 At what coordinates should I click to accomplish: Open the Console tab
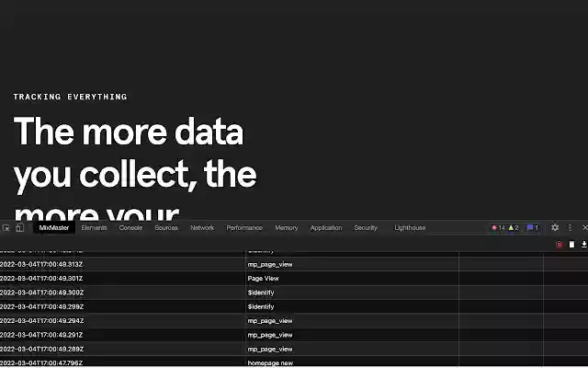130,227
